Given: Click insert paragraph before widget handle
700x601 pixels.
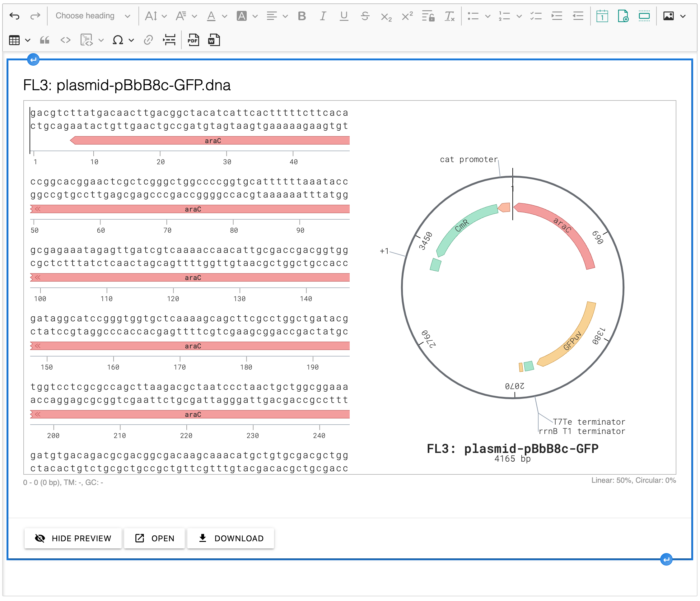Looking at the screenshot, I should click(x=33, y=59).
